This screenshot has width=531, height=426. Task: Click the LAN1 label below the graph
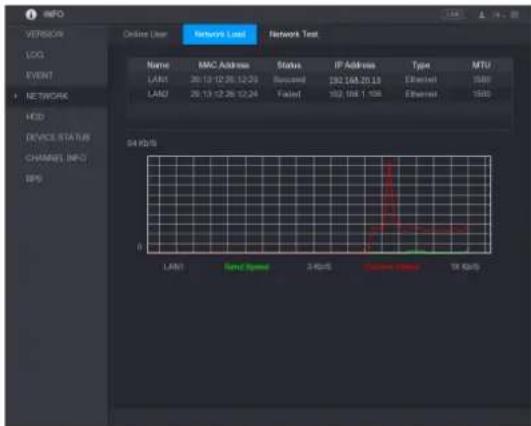point(173,267)
